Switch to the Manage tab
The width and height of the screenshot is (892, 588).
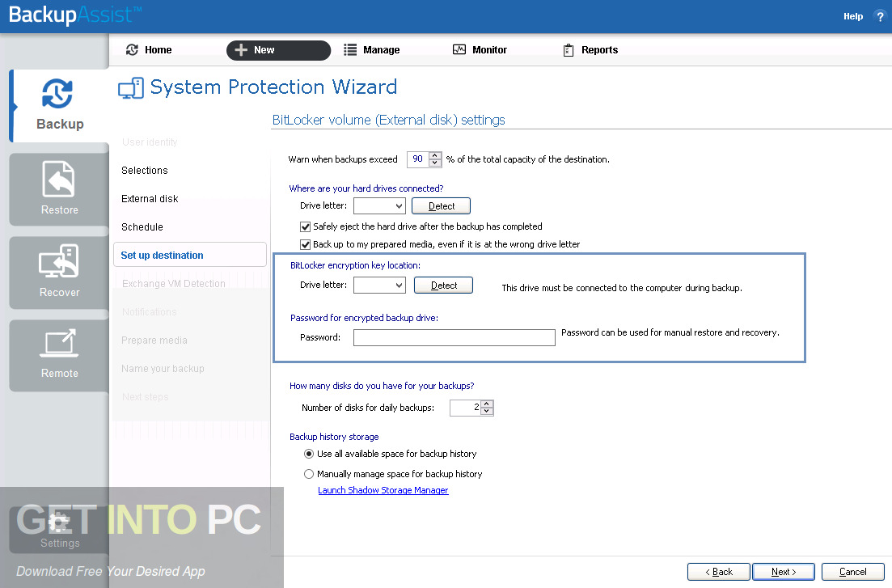click(372, 50)
